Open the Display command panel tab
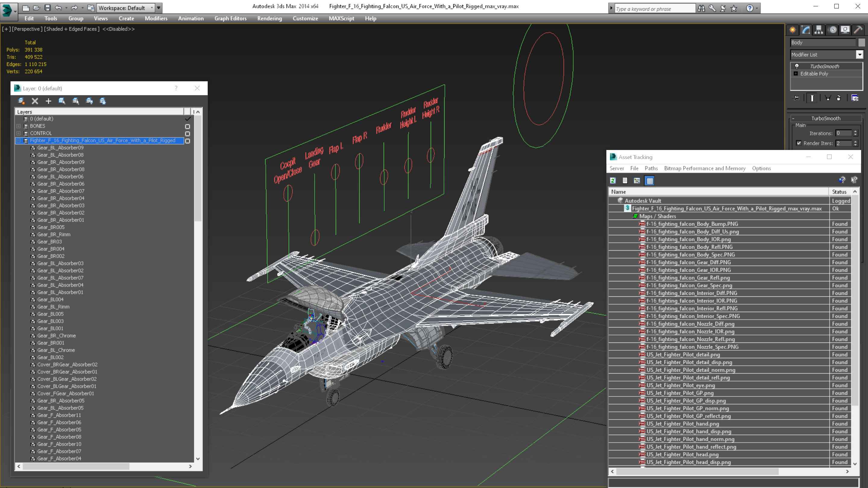 [845, 30]
